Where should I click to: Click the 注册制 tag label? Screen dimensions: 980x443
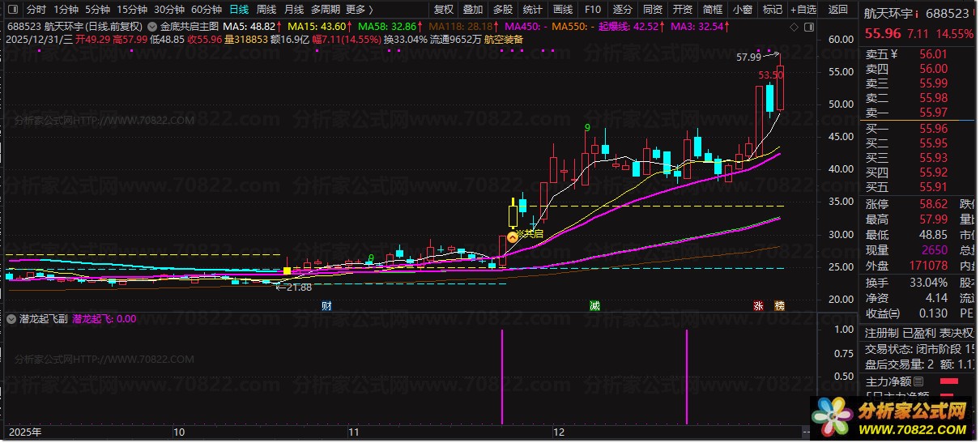[881, 333]
